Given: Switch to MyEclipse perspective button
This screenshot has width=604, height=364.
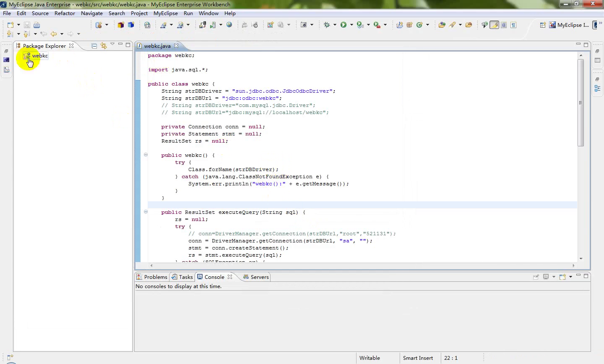Looking at the screenshot, I should click(x=569, y=25).
